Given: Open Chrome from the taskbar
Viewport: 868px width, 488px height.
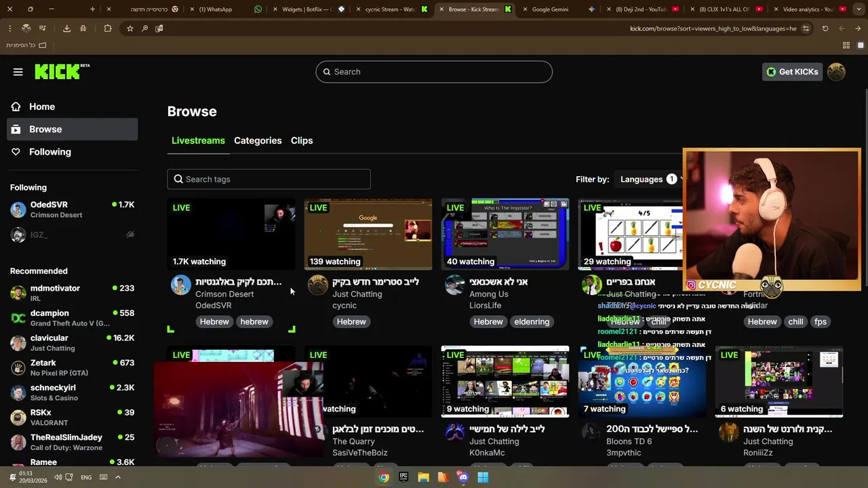Looking at the screenshot, I should click(x=384, y=477).
